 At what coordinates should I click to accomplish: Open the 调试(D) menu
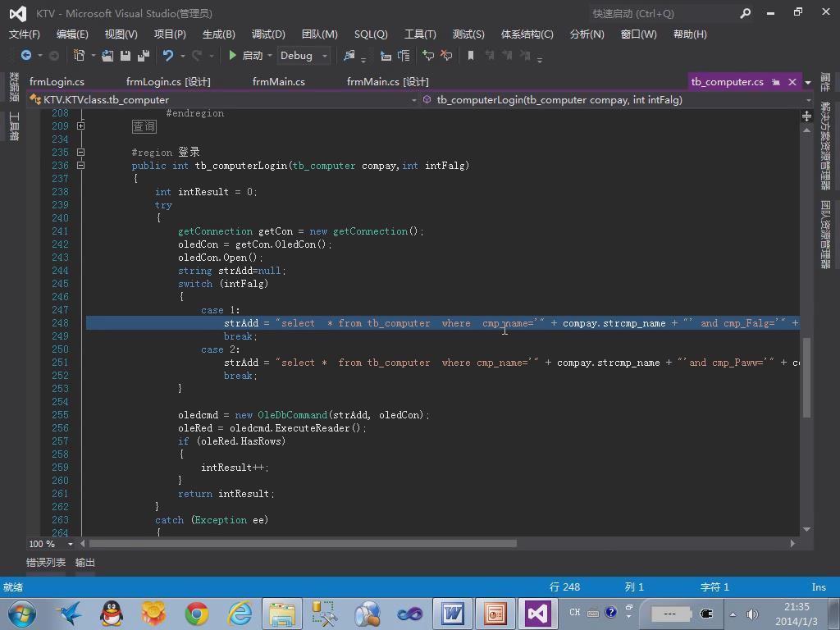click(x=268, y=34)
